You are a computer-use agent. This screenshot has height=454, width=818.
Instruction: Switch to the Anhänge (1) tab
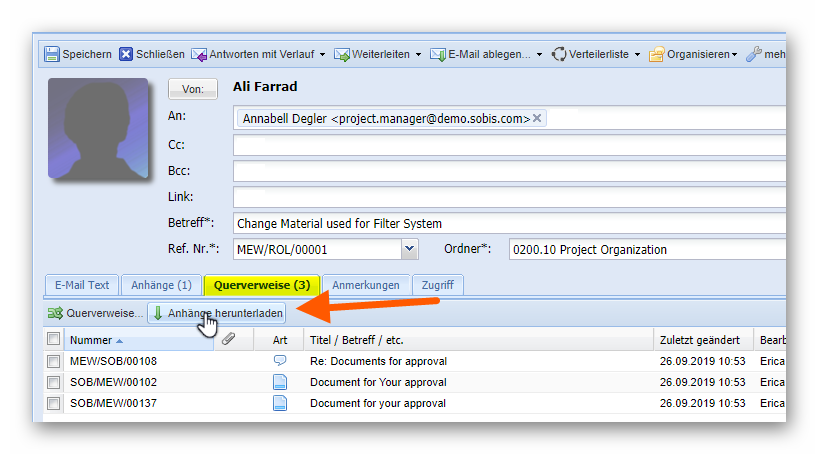(x=161, y=285)
